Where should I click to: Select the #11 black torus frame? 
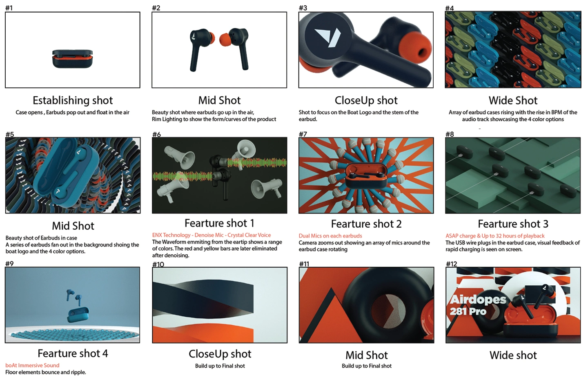pyautogui.click(x=366, y=305)
